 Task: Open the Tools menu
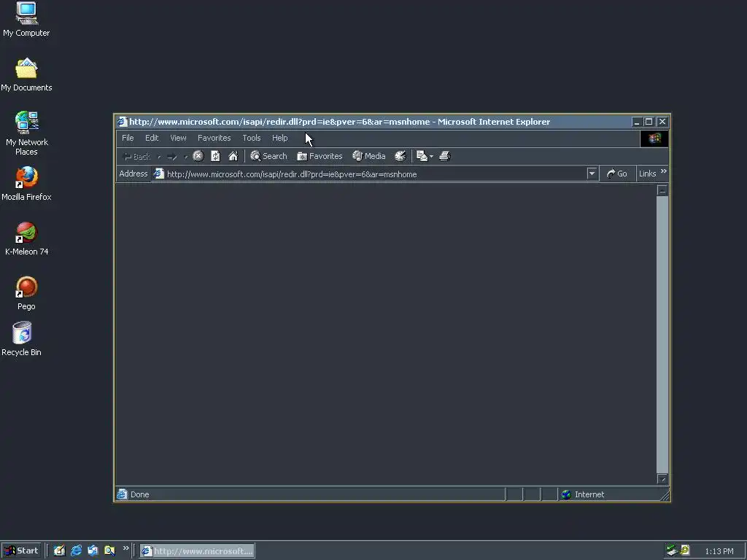(x=252, y=138)
